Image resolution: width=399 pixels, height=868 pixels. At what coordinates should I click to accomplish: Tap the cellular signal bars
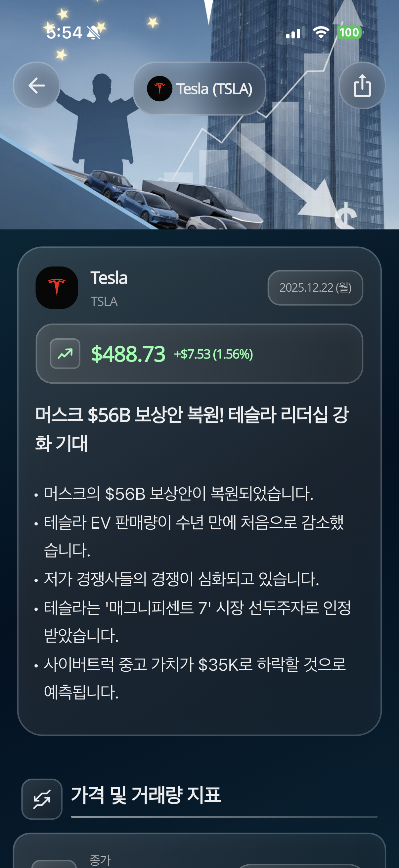click(x=293, y=33)
